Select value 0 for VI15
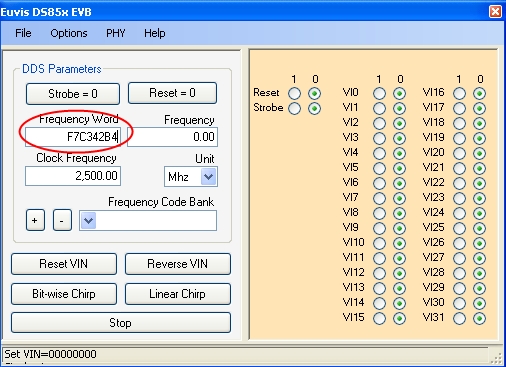The width and height of the screenshot is (506, 367). coord(399,318)
